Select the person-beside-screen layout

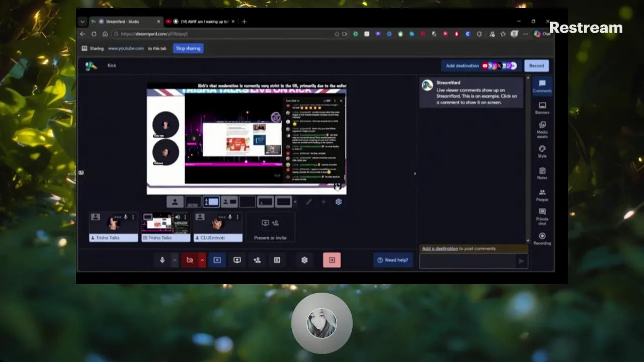pyautogui.click(x=229, y=202)
